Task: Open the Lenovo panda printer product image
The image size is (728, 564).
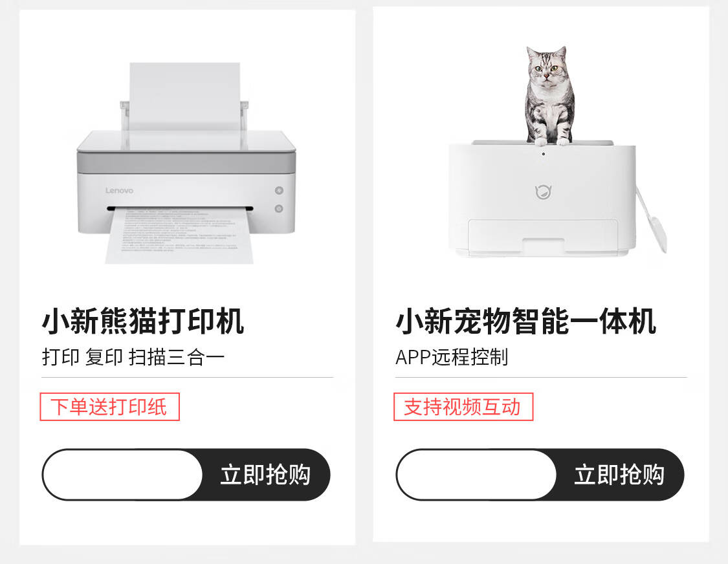Action: click(186, 163)
